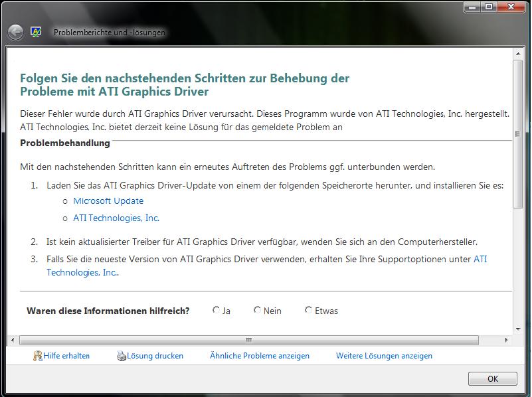Go back with the round arrow button

pyautogui.click(x=15, y=33)
